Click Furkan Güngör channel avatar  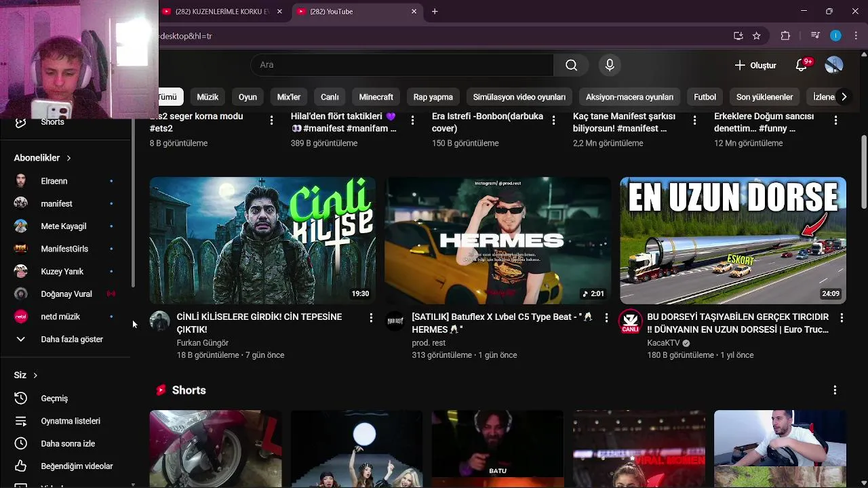coord(159,321)
